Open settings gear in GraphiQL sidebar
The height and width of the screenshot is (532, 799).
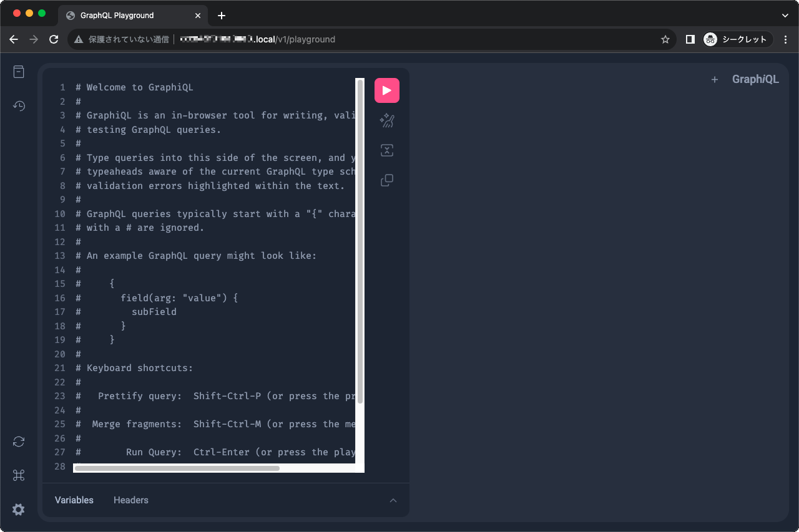[19, 510]
